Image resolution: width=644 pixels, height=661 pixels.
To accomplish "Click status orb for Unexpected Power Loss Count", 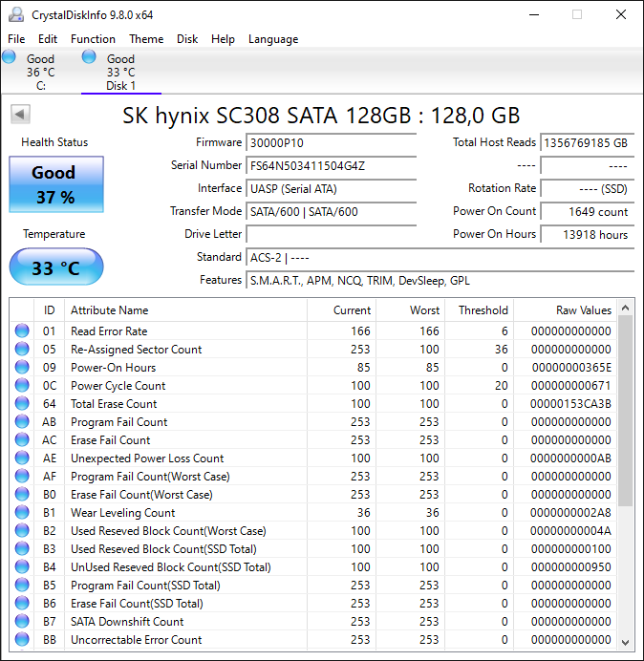I will [22, 458].
